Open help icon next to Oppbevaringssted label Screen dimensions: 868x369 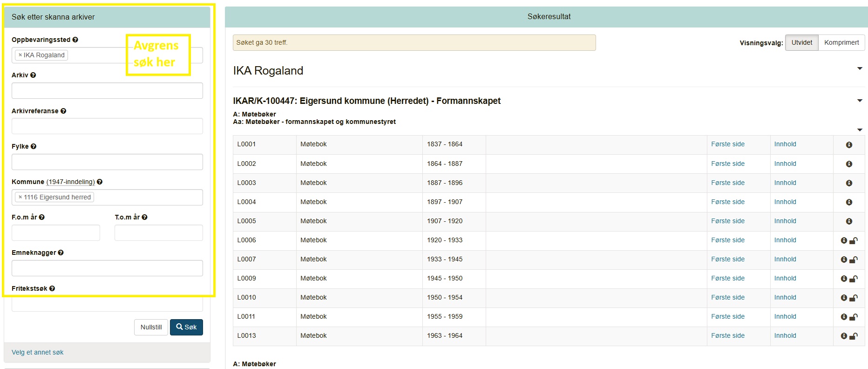[x=75, y=40]
